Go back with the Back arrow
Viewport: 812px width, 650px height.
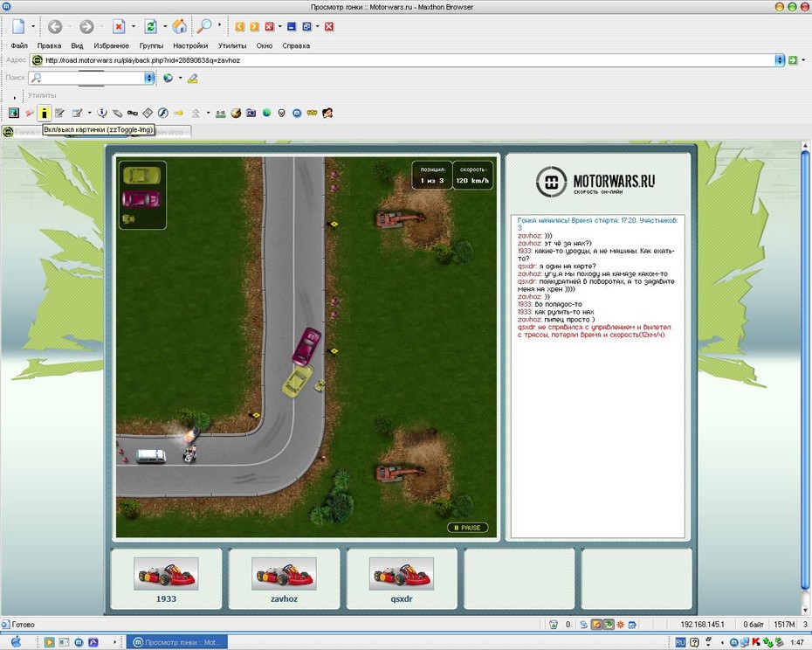(55, 26)
